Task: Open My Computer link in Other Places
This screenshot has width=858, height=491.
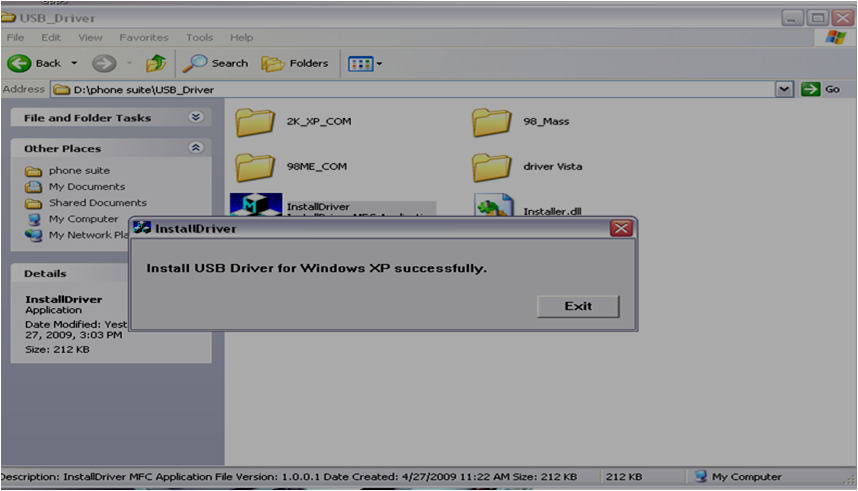Action: [x=83, y=219]
